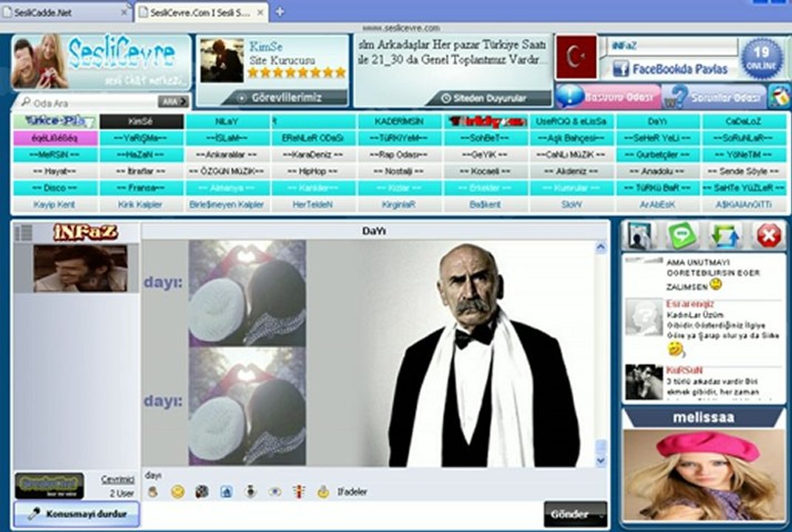Screen dimensions: 792x532
Task: Click the melissaa profile photo
Action: tap(703, 474)
